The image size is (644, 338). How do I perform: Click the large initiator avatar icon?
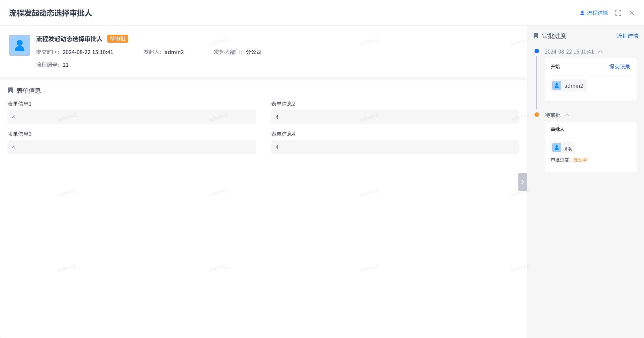pyautogui.click(x=20, y=45)
